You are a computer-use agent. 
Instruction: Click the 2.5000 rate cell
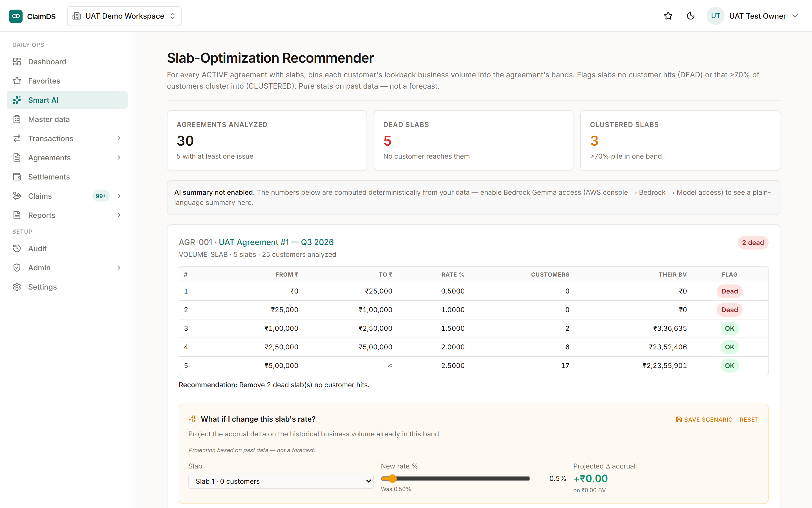coord(453,365)
